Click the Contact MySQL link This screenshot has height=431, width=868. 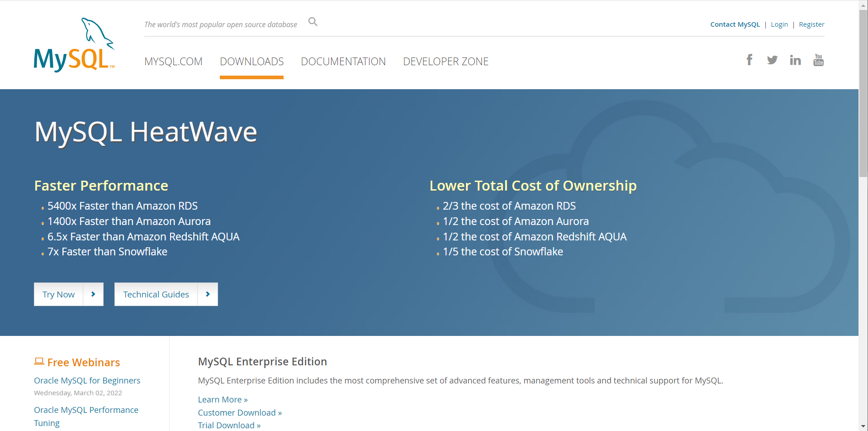735,24
